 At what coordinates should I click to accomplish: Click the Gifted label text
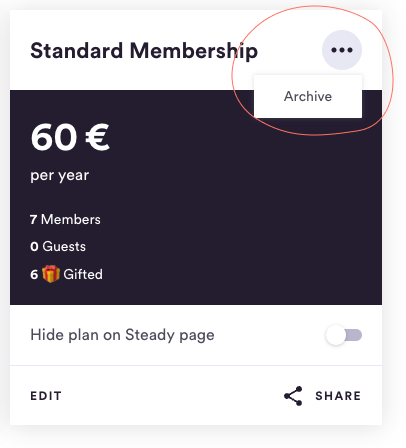click(83, 274)
